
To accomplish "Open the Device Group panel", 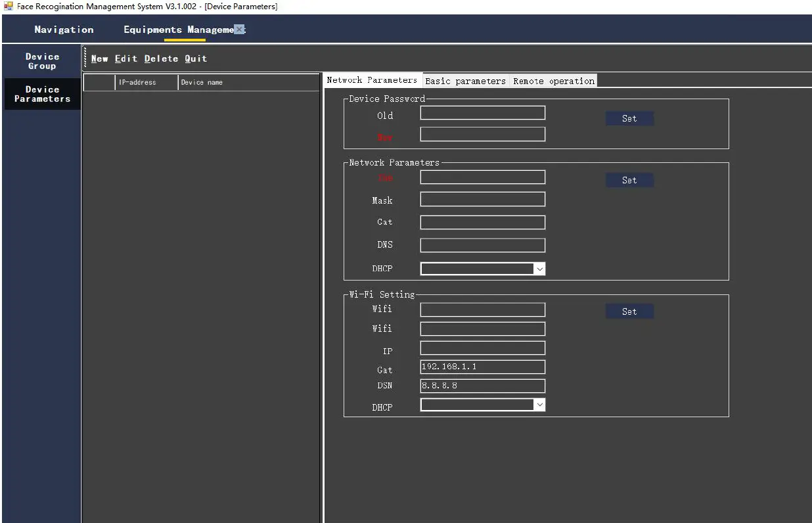I will (x=42, y=61).
